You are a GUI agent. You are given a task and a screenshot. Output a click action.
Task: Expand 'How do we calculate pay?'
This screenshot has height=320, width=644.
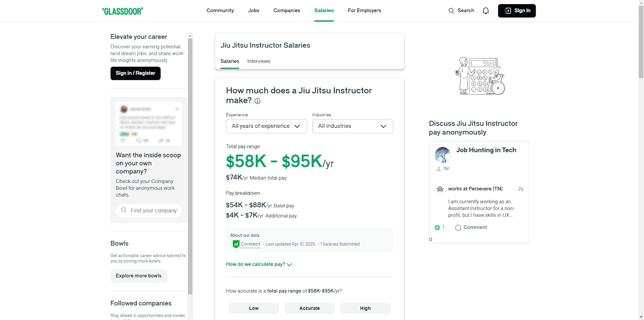(259, 264)
